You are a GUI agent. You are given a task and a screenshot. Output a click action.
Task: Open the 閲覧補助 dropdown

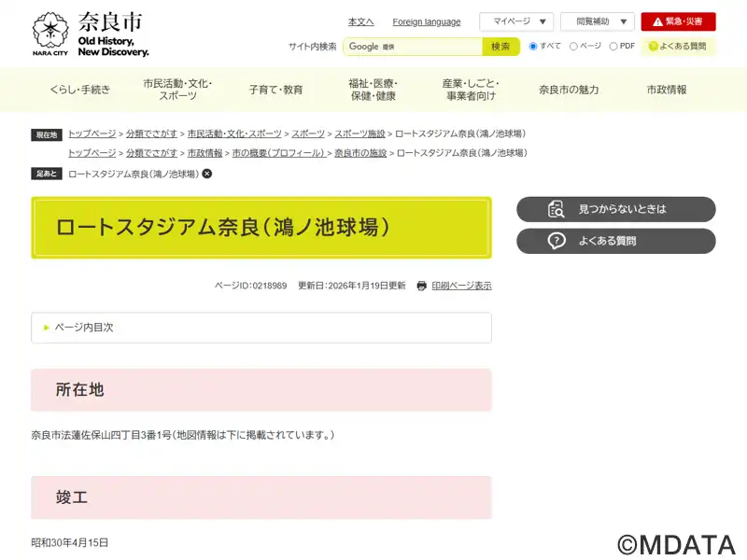tap(598, 21)
